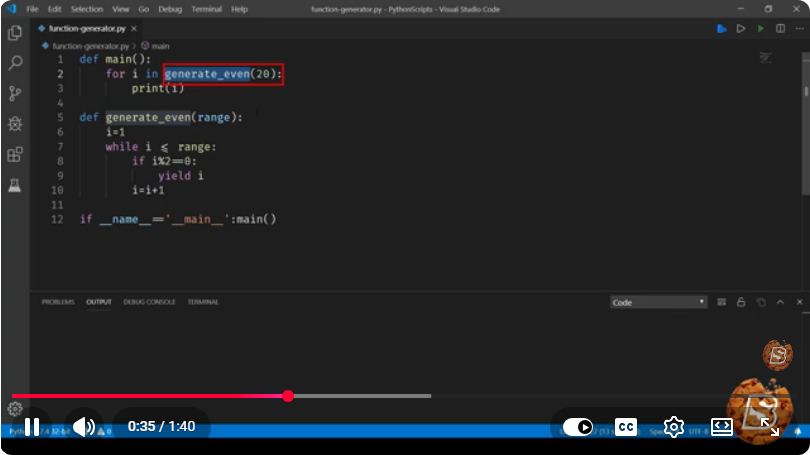Click the editor vertical scrollbar
Screen dimensions: 810x455
click(806, 124)
